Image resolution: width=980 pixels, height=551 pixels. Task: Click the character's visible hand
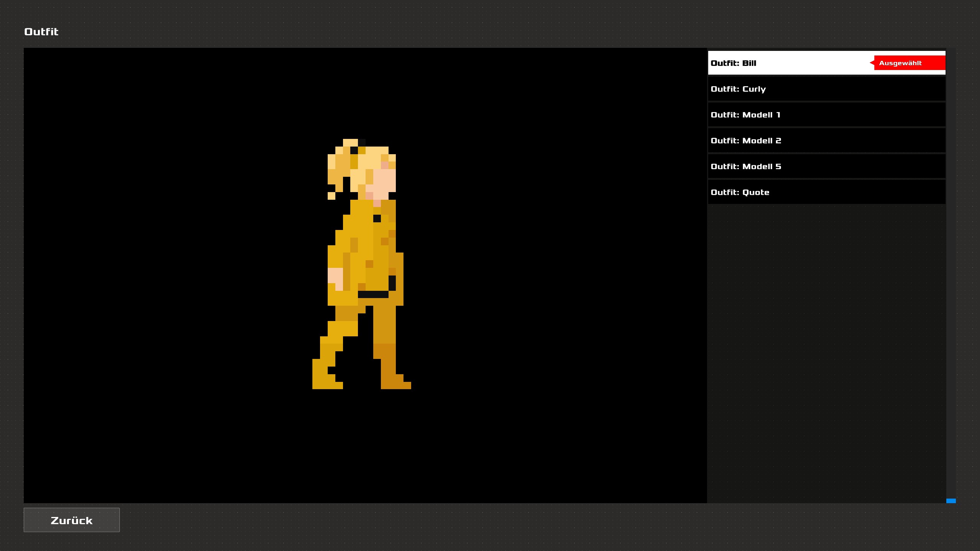(335, 276)
